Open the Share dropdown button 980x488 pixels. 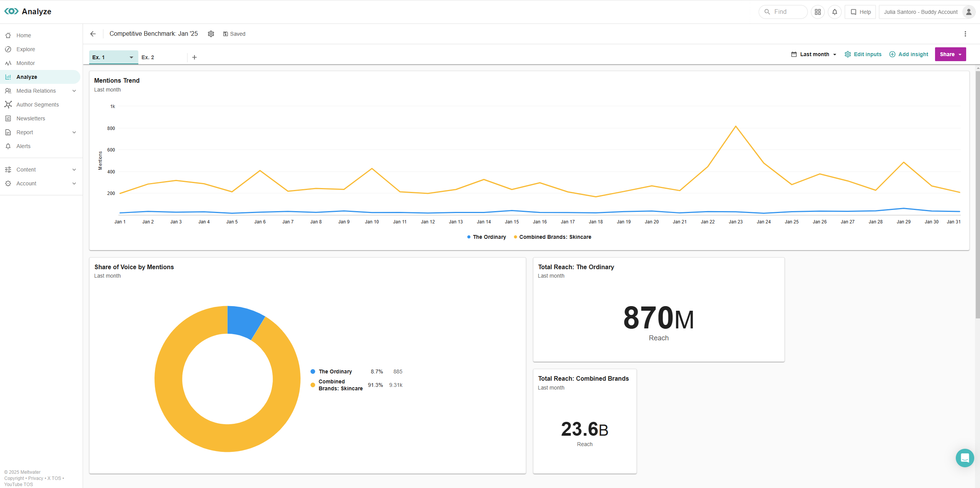950,54
